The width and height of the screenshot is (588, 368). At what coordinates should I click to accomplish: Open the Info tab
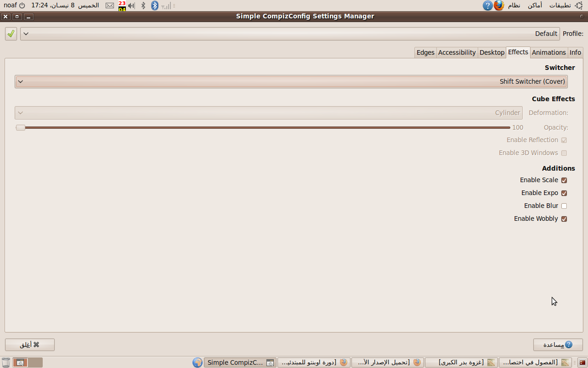[x=575, y=52]
